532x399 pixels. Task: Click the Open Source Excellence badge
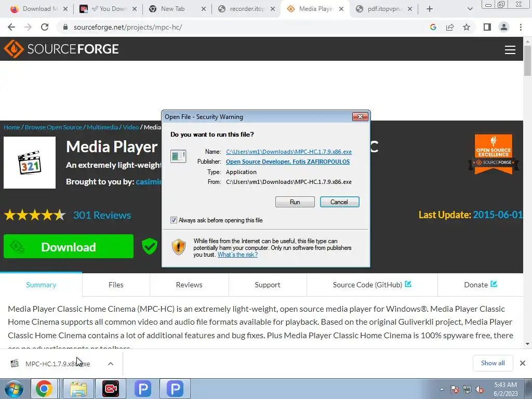click(494, 154)
